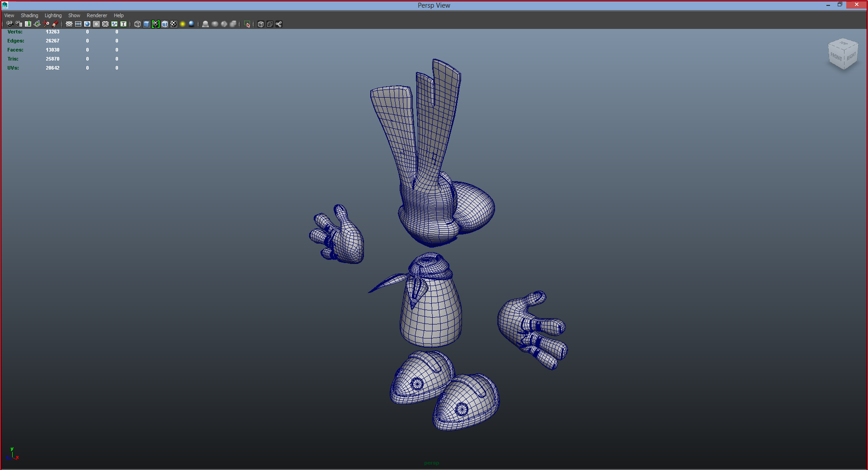Click the Select Camera icon
Screen dimensions: 868x470
click(x=9, y=24)
